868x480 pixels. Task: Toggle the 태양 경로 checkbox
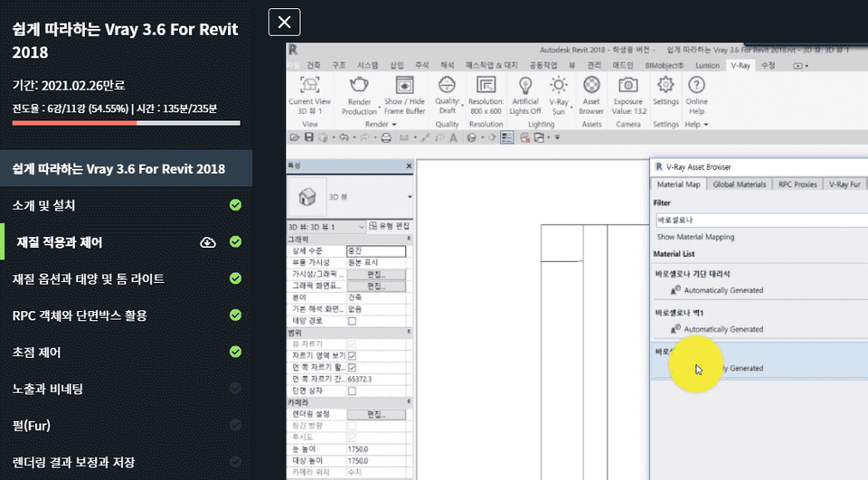pyautogui.click(x=352, y=321)
